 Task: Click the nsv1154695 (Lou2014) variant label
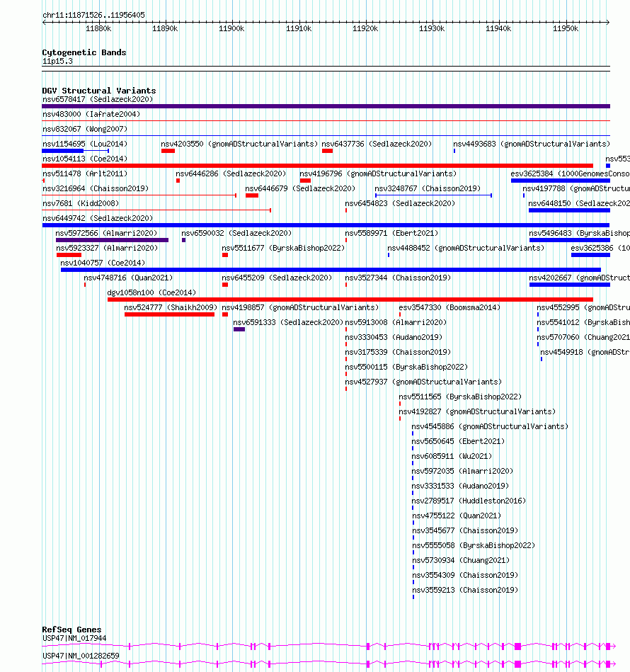[85, 144]
